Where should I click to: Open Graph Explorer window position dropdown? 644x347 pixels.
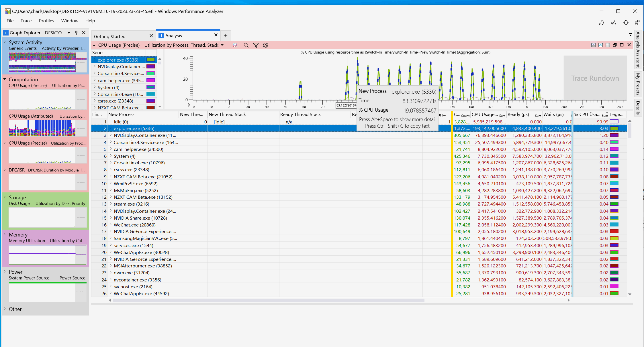69,33
